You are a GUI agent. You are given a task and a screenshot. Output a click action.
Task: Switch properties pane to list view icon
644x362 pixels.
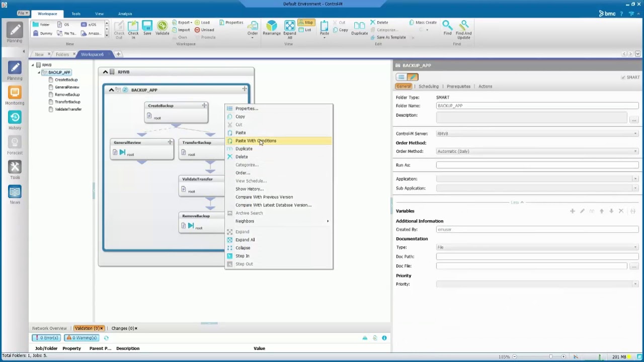click(x=401, y=77)
